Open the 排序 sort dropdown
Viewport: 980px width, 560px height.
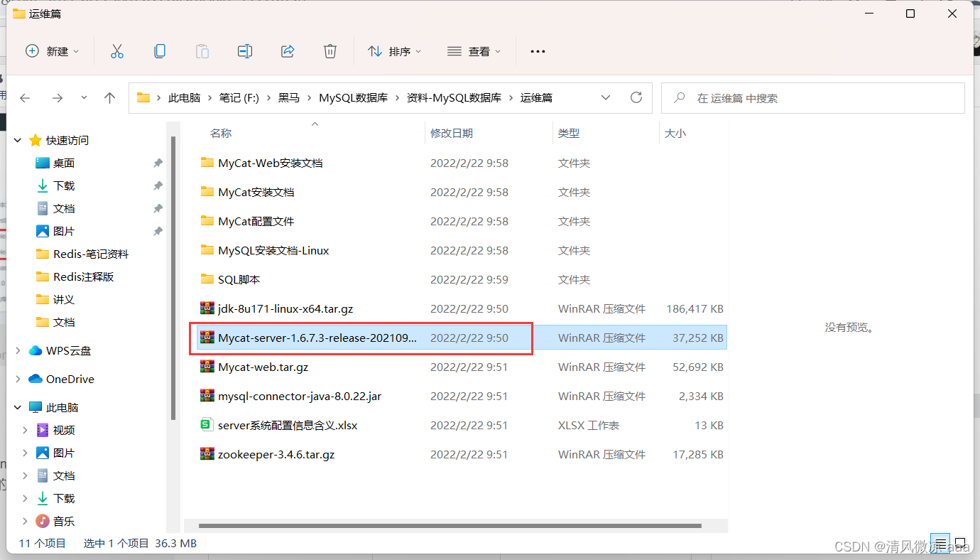click(394, 51)
